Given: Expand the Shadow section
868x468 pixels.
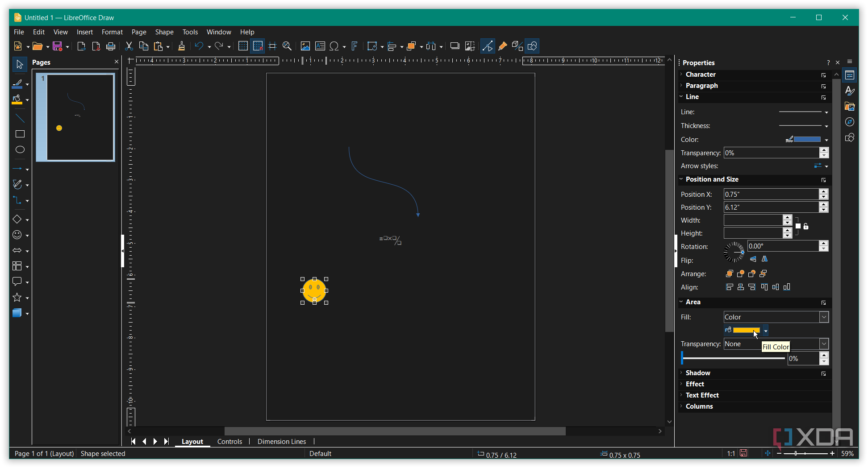Looking at the screenshot, I should [697, 373].
